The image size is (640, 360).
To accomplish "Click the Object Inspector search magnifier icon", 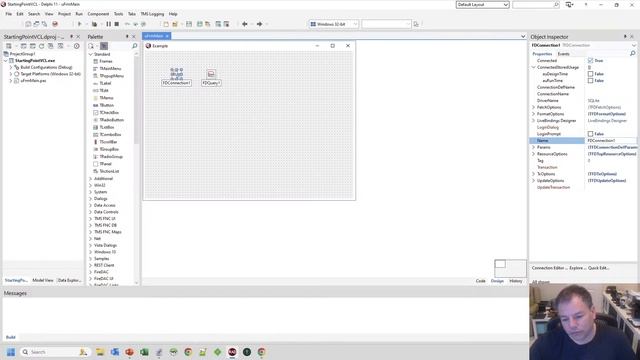I will click(633, 53).
